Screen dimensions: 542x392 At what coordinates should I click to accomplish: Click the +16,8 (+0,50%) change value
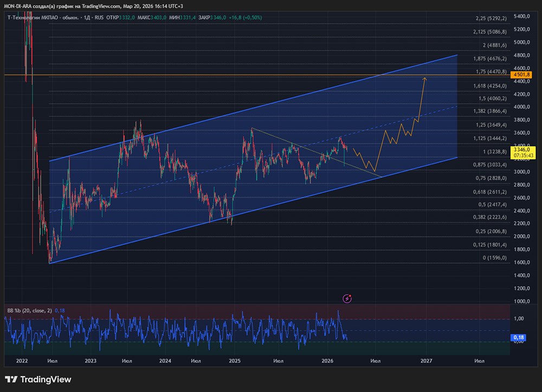[246, 18]
